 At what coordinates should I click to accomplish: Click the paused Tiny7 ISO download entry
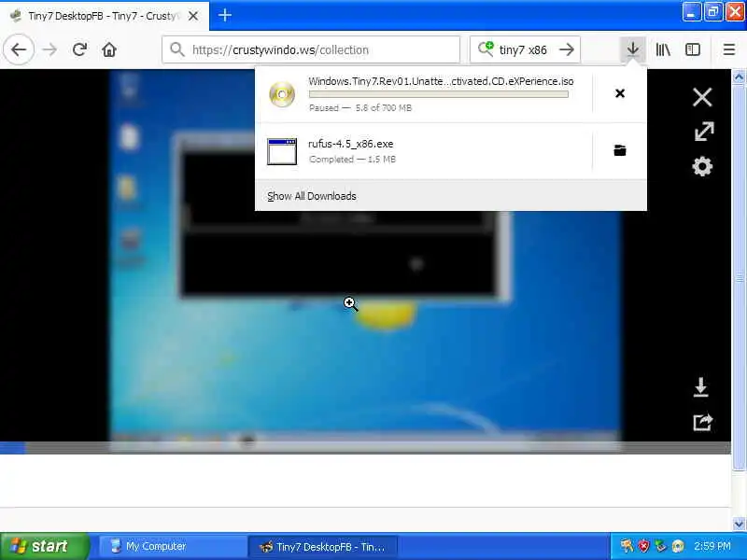(x=424, y=94)
